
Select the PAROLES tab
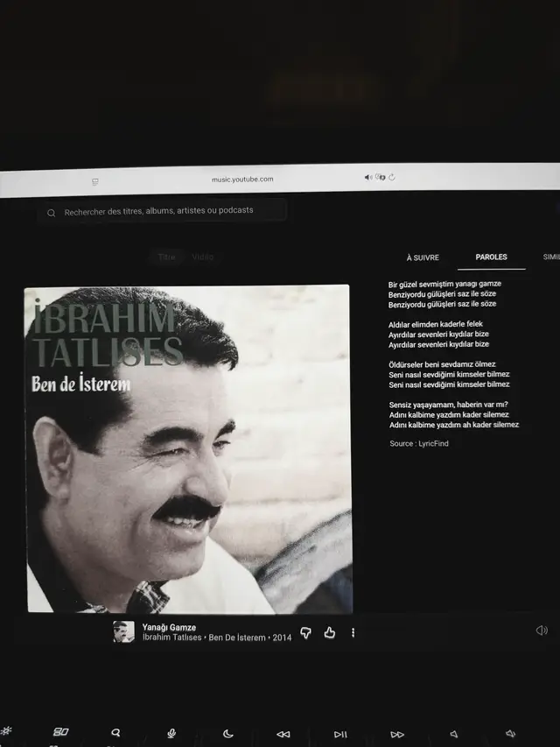492,257
